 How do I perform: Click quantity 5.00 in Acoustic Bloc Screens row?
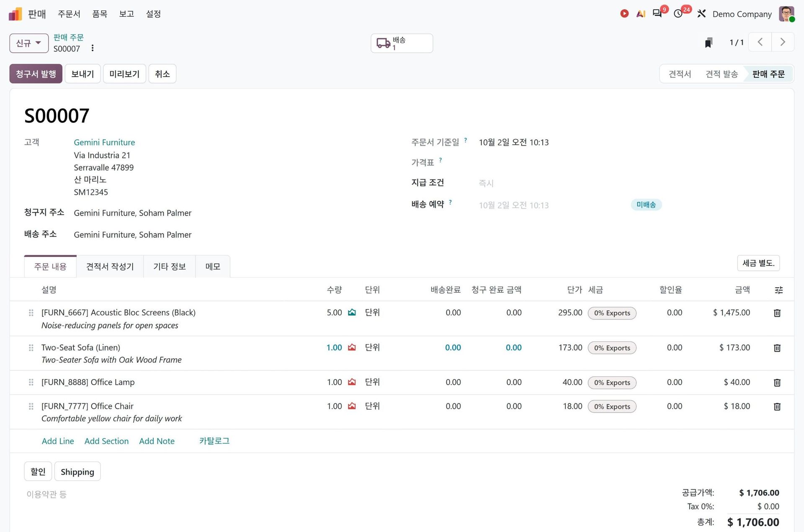334,313
